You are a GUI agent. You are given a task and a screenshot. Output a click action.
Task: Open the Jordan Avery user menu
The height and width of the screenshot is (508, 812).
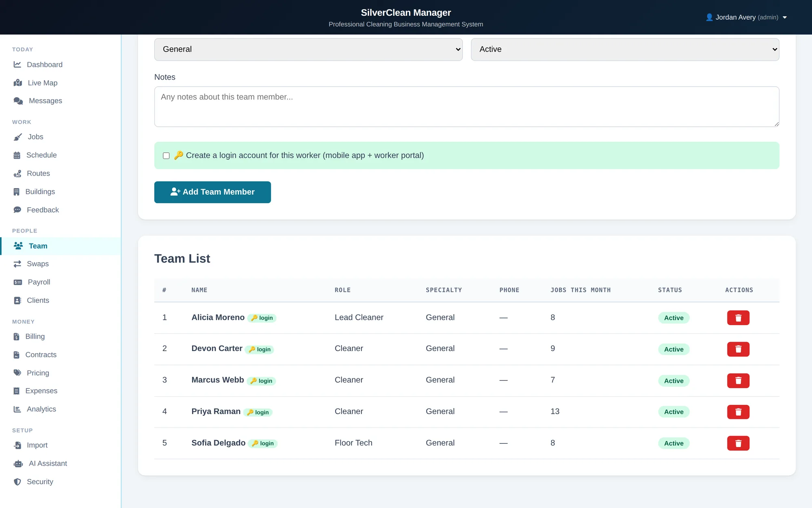(746, 17)
